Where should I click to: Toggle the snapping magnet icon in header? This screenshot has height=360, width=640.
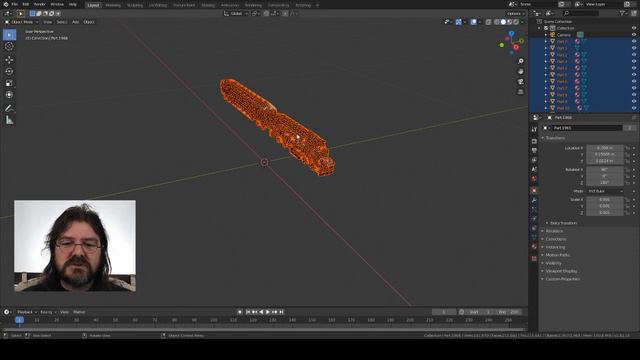(x=266, y=13)
